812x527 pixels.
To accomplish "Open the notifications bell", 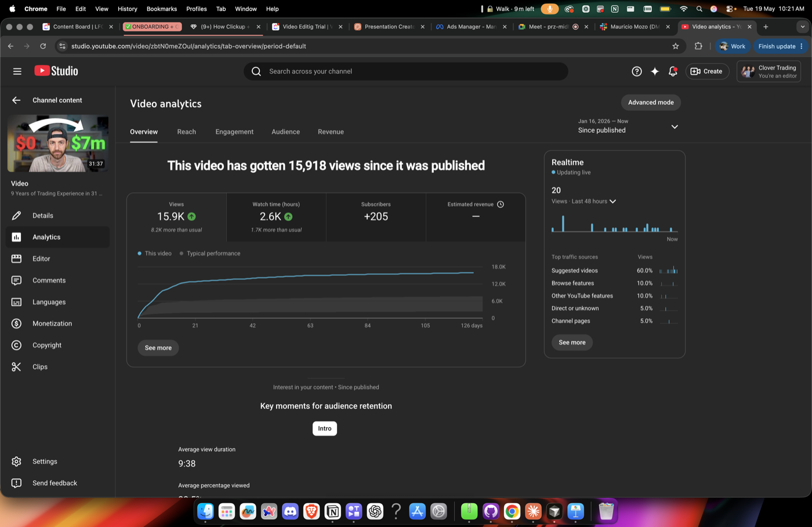I will click(x=673, y=71).
